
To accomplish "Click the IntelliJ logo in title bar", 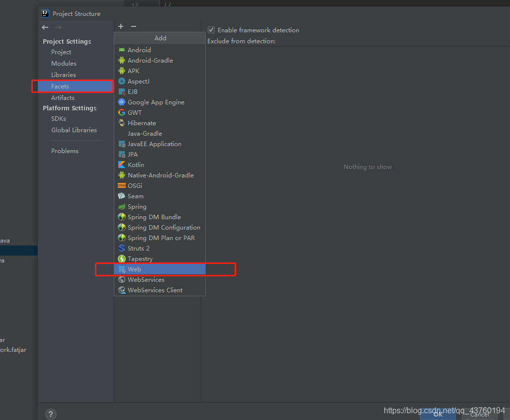I will coord(45,13).
